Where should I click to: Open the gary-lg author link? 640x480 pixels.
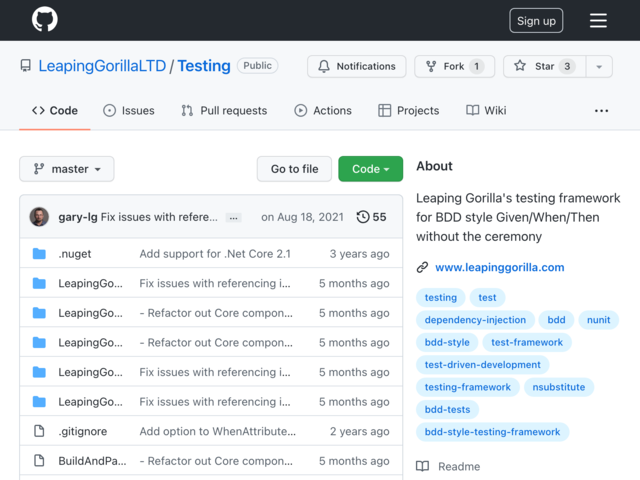point(78,217)
